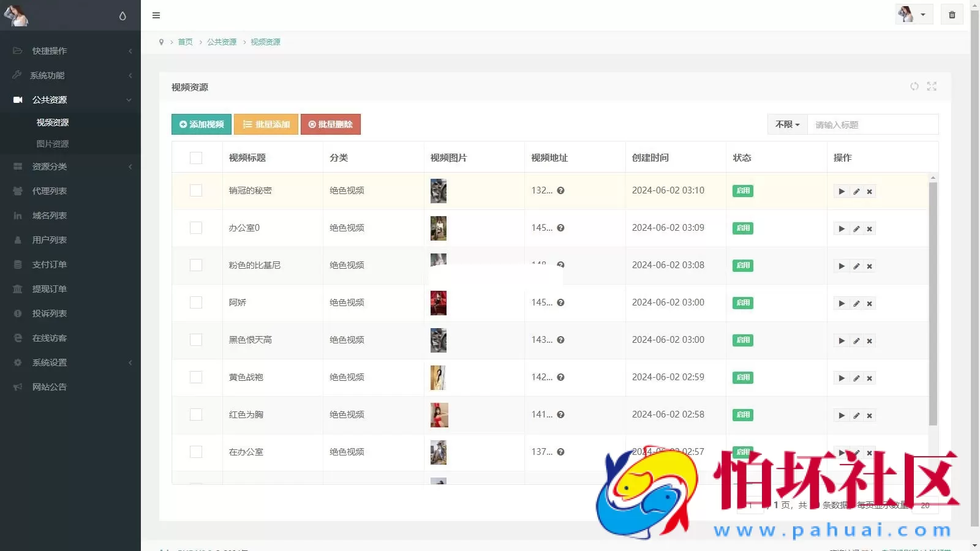Viewport: 980px width, 551px height.
Task: Check the box for 粉色的比基尼 row
Action: (196, 265)
